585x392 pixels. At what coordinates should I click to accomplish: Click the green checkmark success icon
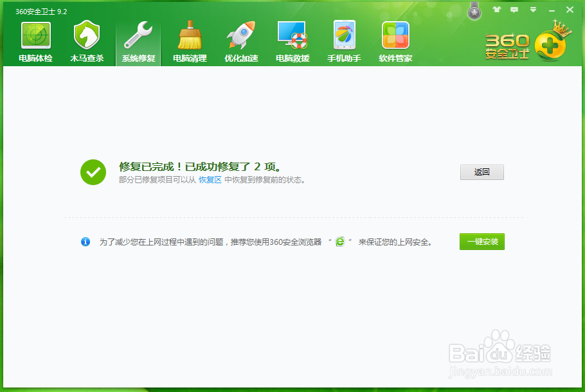pos(93,172)
